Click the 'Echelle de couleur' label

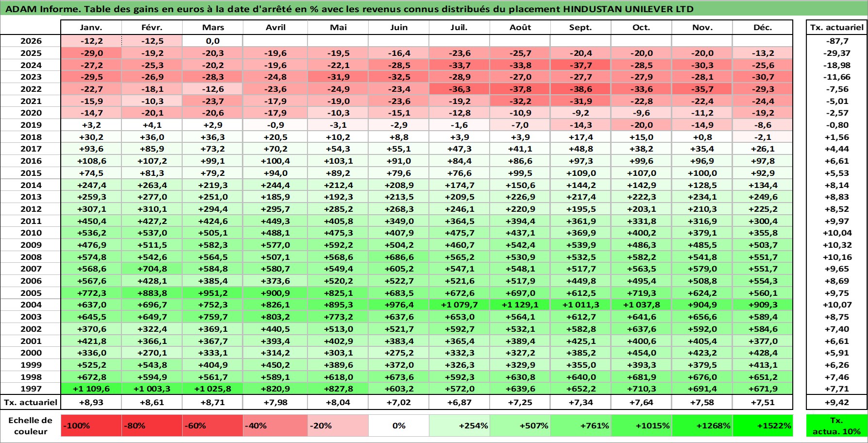pyautogui.click(x=31, y=426)
